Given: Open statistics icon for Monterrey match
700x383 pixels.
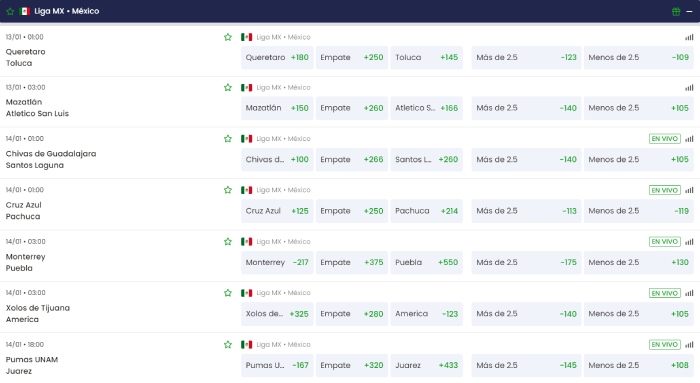Looking at the screenshot, I should click(689, 241).
